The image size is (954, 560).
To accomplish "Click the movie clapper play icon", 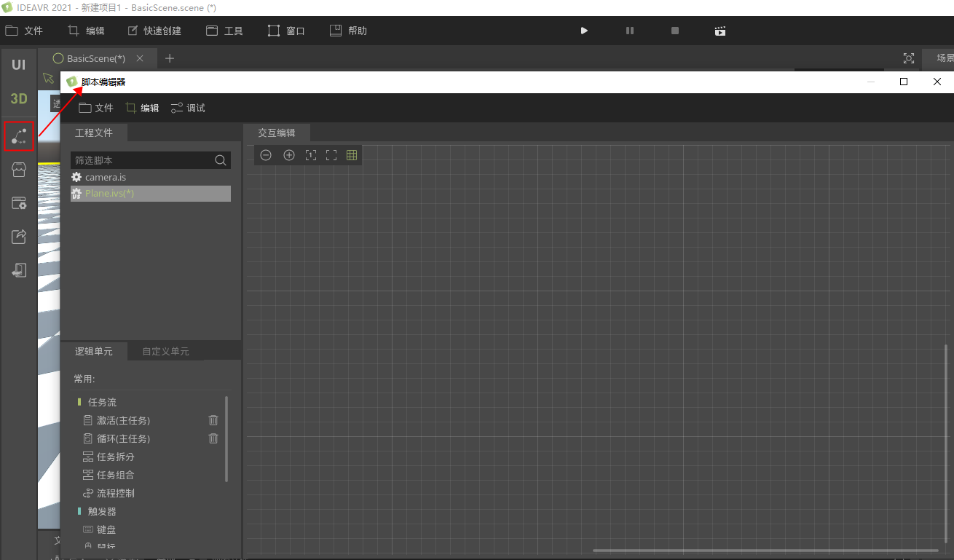I will click(x=720, y=31).
